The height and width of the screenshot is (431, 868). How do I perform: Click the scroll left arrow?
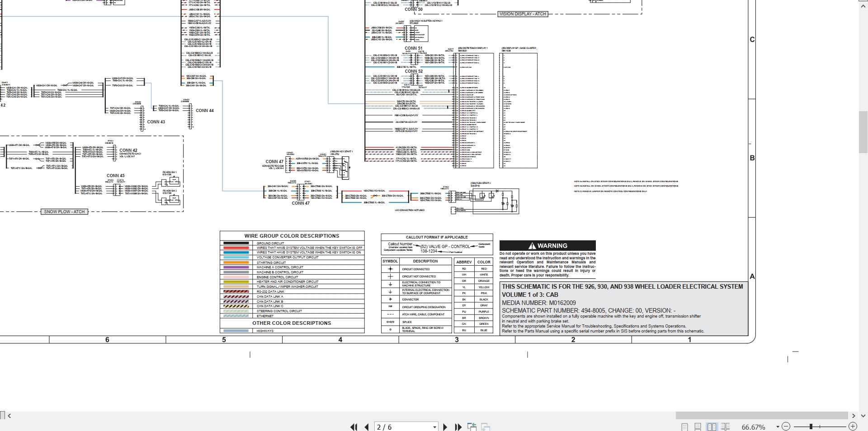click(9, 416)
